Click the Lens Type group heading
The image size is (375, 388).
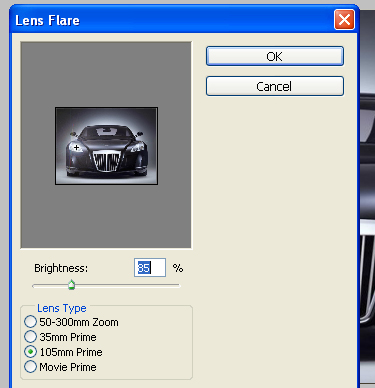(x=62, y=308)
